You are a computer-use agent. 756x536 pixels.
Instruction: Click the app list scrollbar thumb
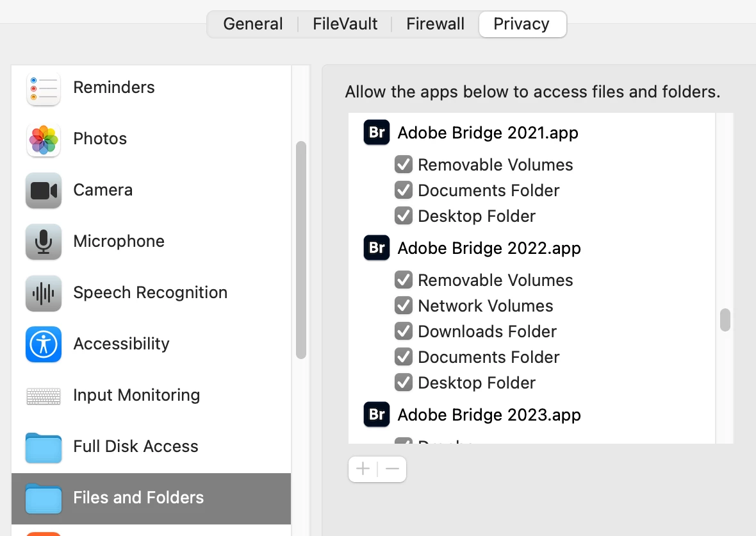725,320
